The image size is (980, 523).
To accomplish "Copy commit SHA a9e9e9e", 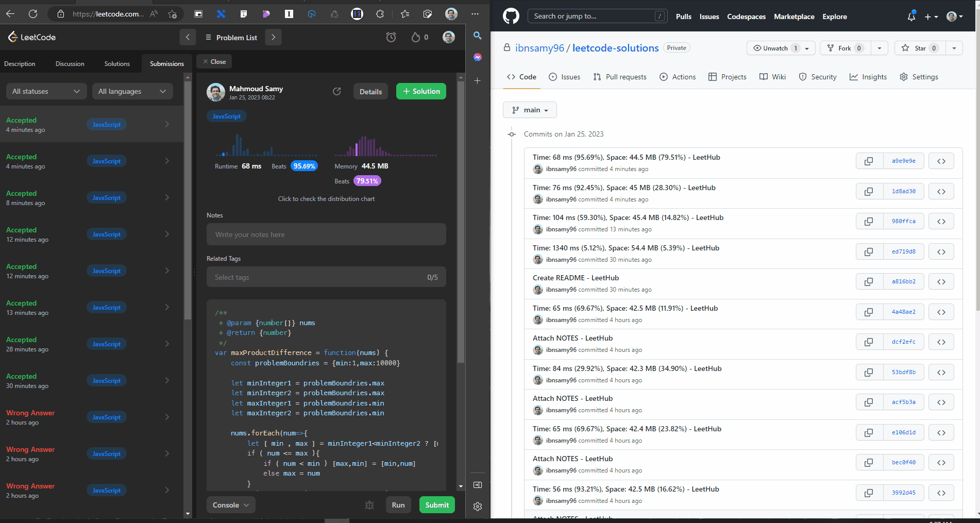I will pyautogui.click(x=869, y=161).
